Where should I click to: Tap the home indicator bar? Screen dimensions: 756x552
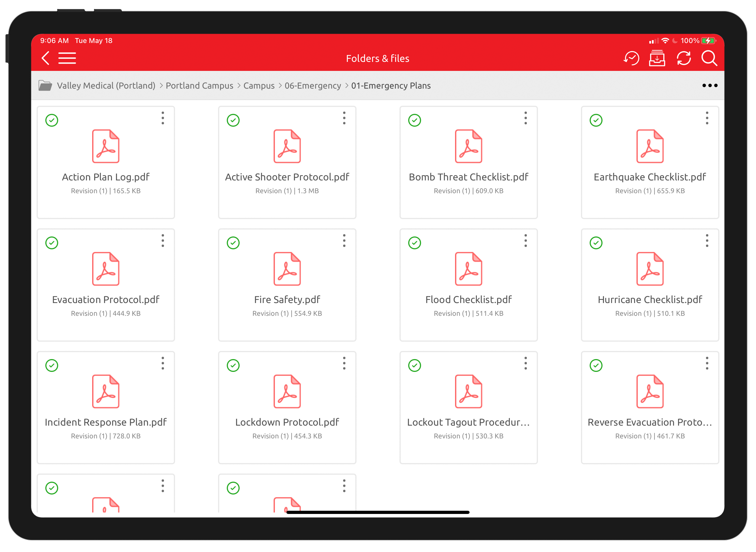[x=378, y=512]
